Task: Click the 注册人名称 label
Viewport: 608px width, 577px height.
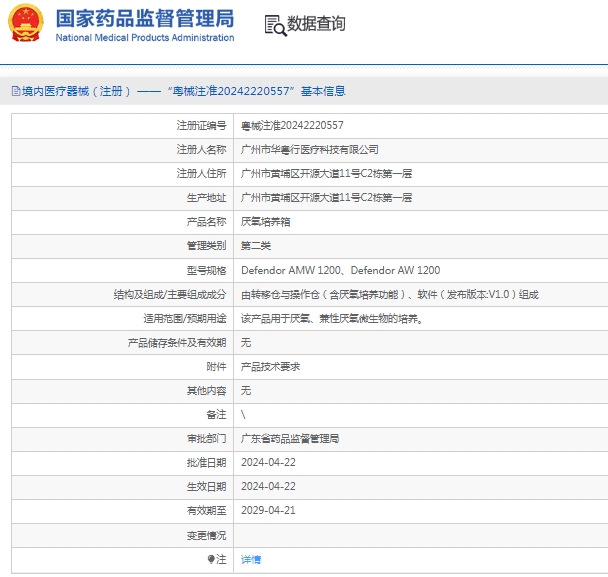Action: click(201, 149)
